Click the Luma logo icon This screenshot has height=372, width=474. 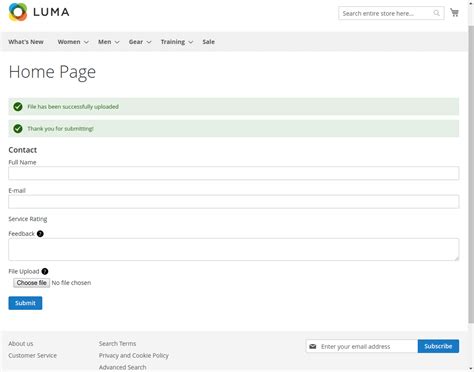(x=18, y=12)
